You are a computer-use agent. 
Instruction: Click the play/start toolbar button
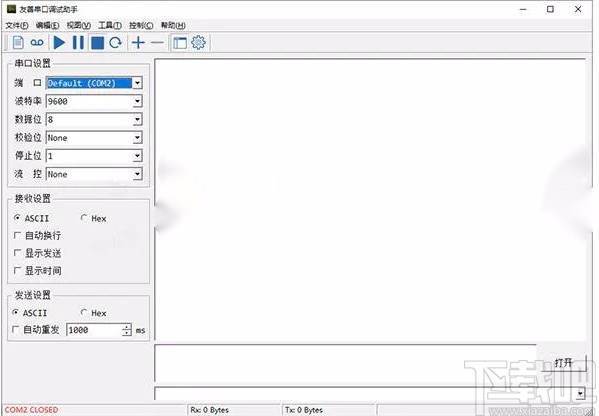click(x=59, y=42)
